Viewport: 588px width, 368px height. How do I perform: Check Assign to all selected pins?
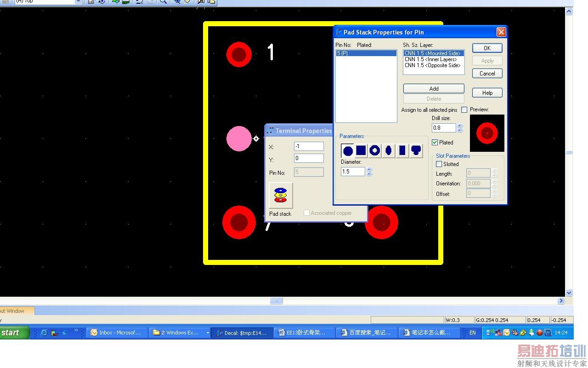point(464,110)
